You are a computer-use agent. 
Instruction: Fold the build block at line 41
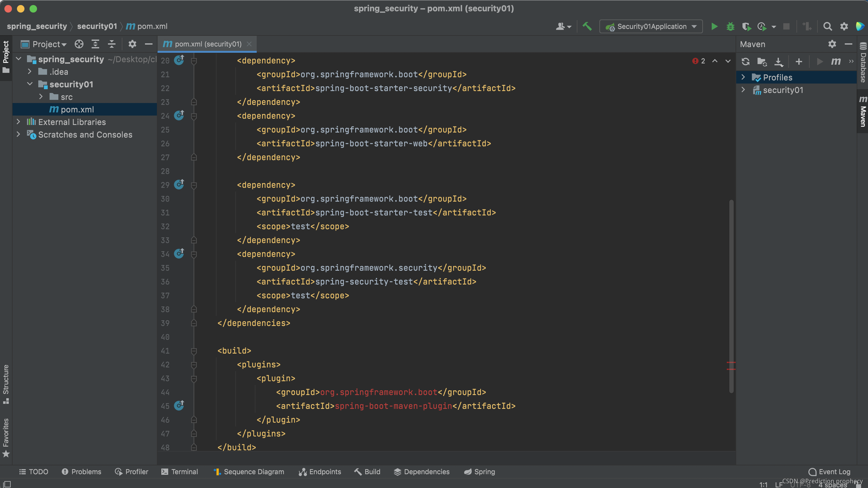point(194,351)
